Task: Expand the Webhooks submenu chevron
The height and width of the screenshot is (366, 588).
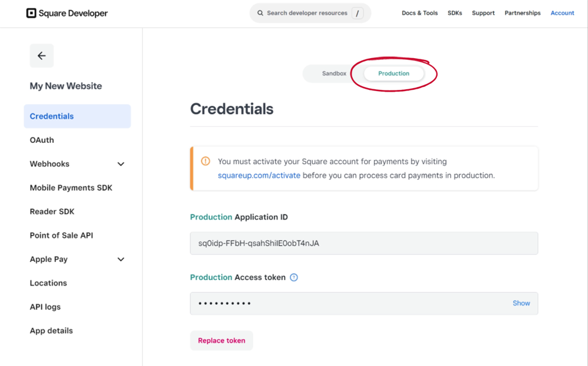Action: [x=121, y=164]
